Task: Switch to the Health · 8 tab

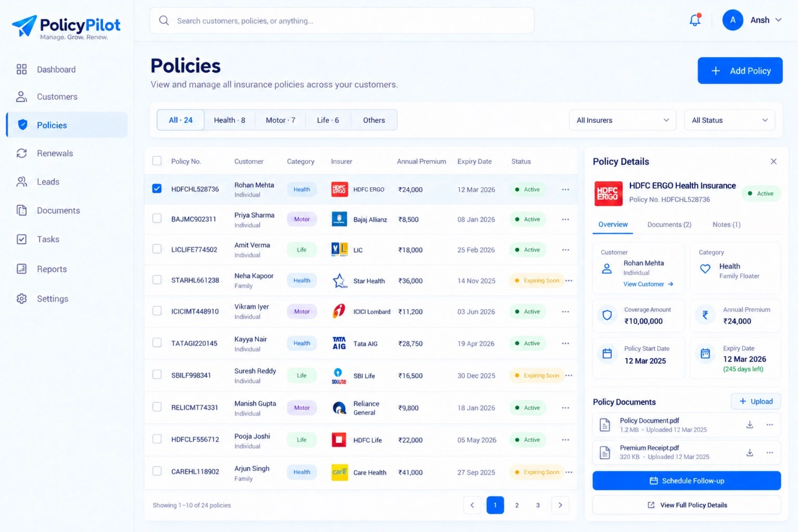Action: pos(229,120)
